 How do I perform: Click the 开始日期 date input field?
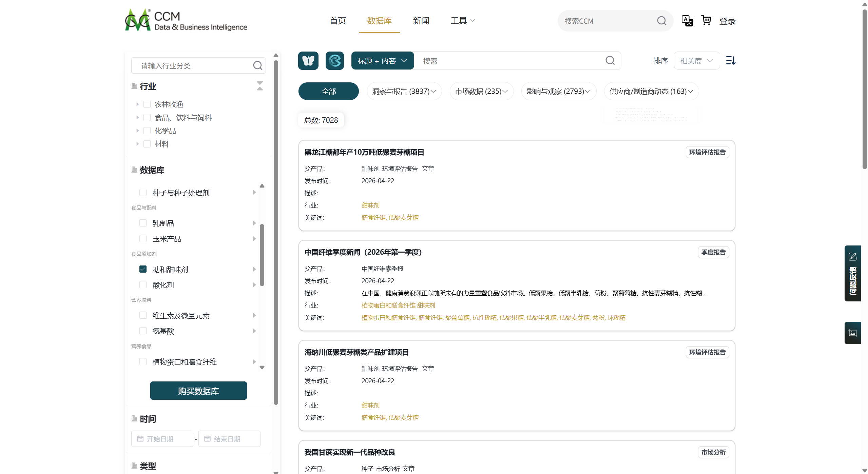click(x=162, y=439)
